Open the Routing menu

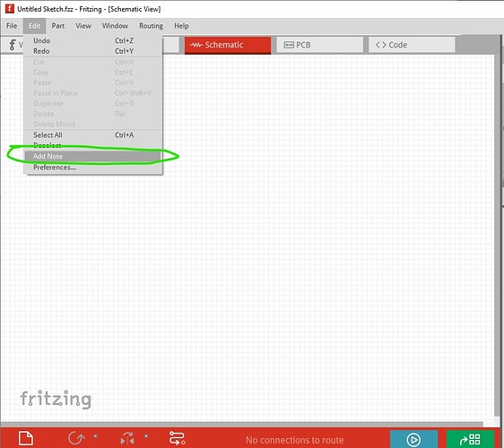point(151,26)
